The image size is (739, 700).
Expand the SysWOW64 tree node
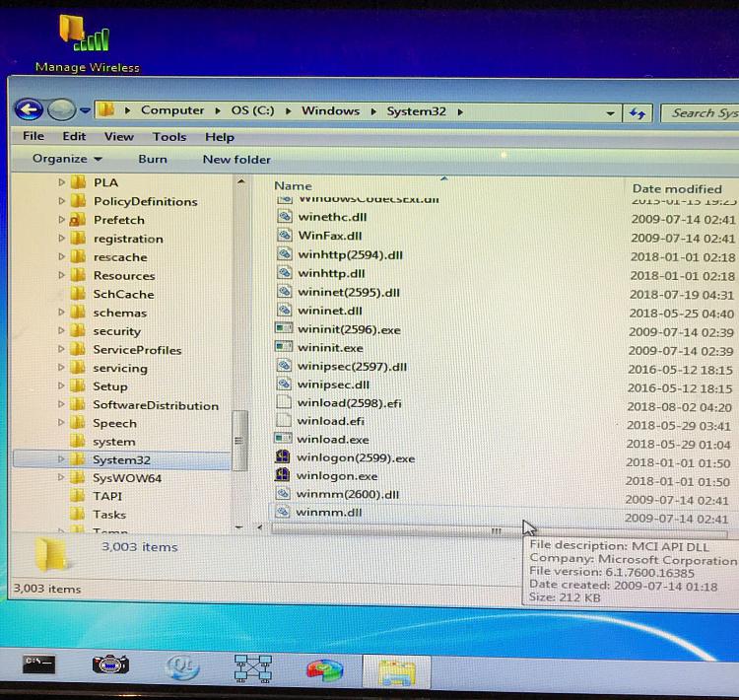[61, 477]
